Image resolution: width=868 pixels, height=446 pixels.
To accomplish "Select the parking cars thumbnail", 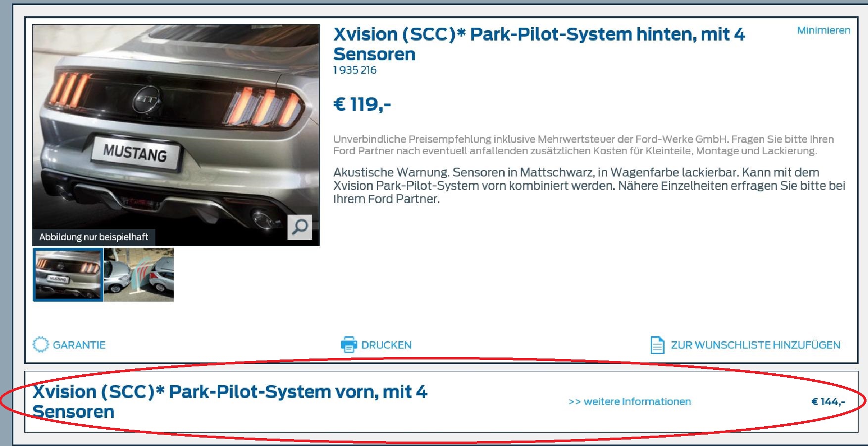I will (139, 274).
